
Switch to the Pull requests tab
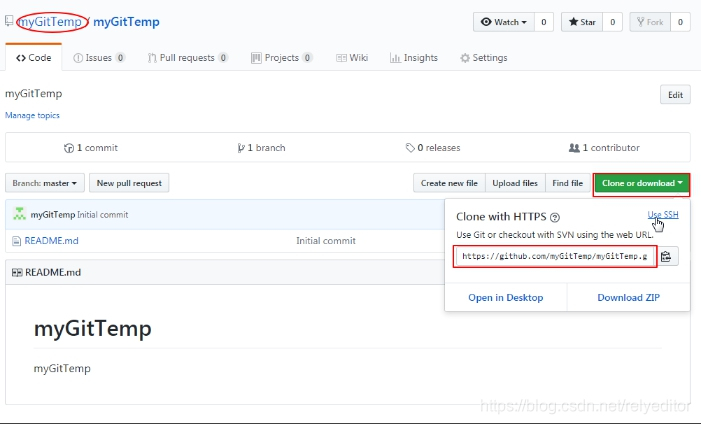188,58
